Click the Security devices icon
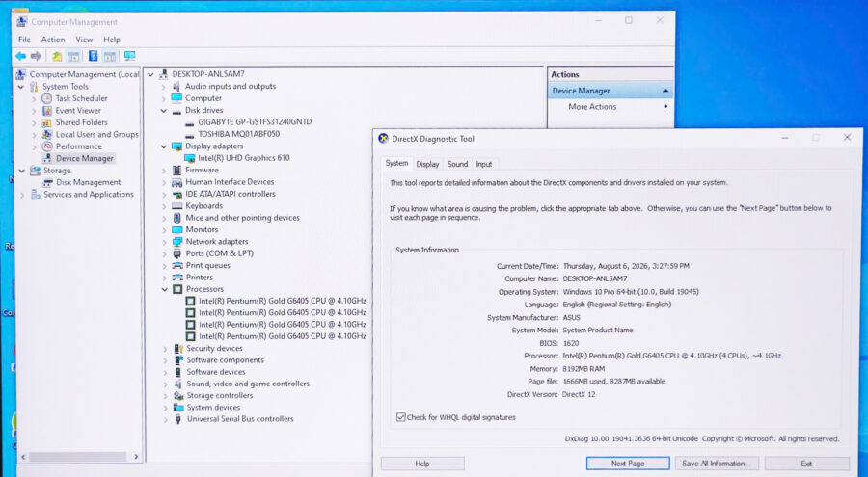Image resolution: width=868 pixels, height=477 pixels. pos(178,349)
